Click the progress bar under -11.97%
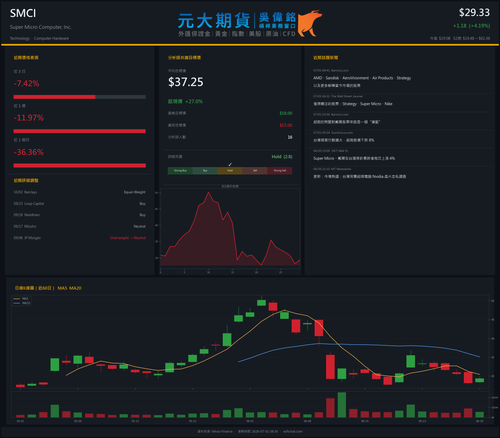 click(80, 131)
